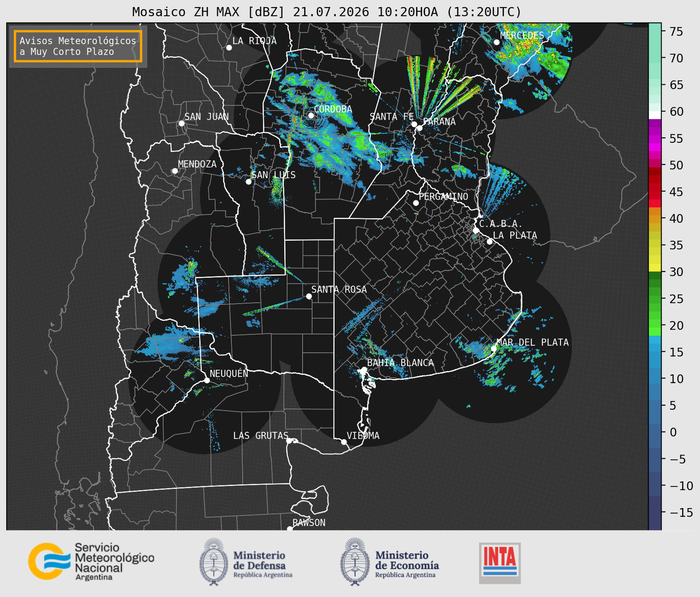Click the Santa Rosa city marker dot

[x=309, y=296]
